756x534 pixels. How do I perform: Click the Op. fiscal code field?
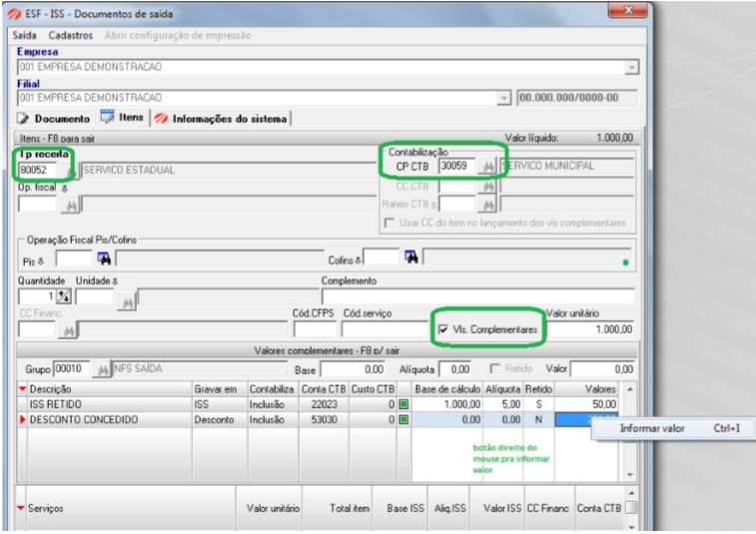[37, 205]
